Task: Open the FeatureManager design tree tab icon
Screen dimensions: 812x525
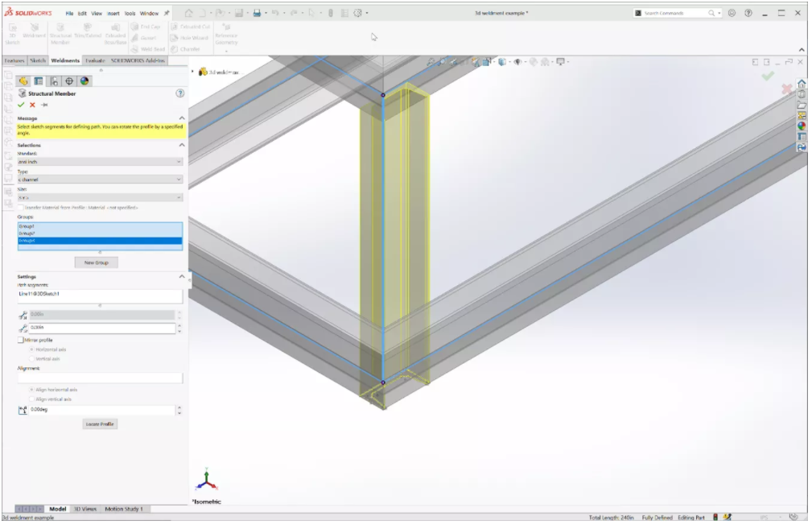Action: [23, 81]
